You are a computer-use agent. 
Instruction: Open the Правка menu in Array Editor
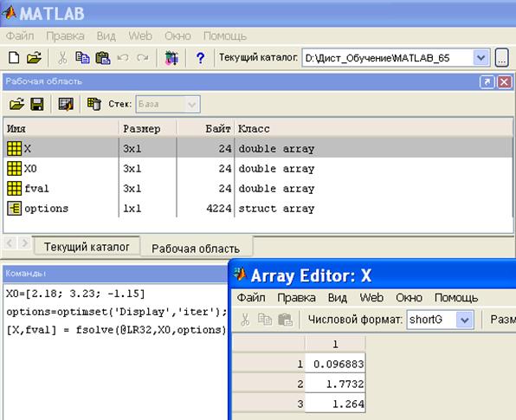click(296, 298)
